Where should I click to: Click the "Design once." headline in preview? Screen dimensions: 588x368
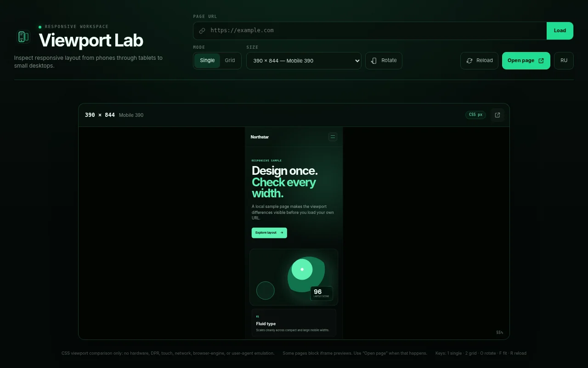pos(284,171)
